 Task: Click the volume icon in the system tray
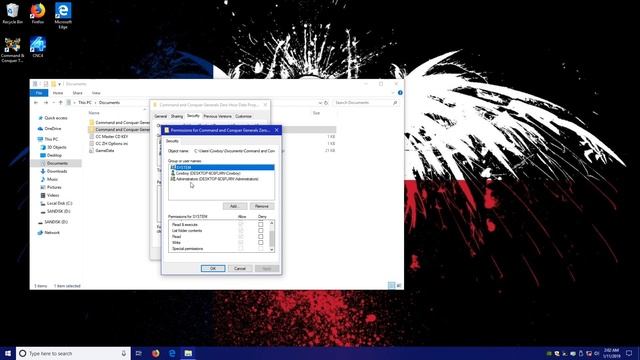[597, 353]
